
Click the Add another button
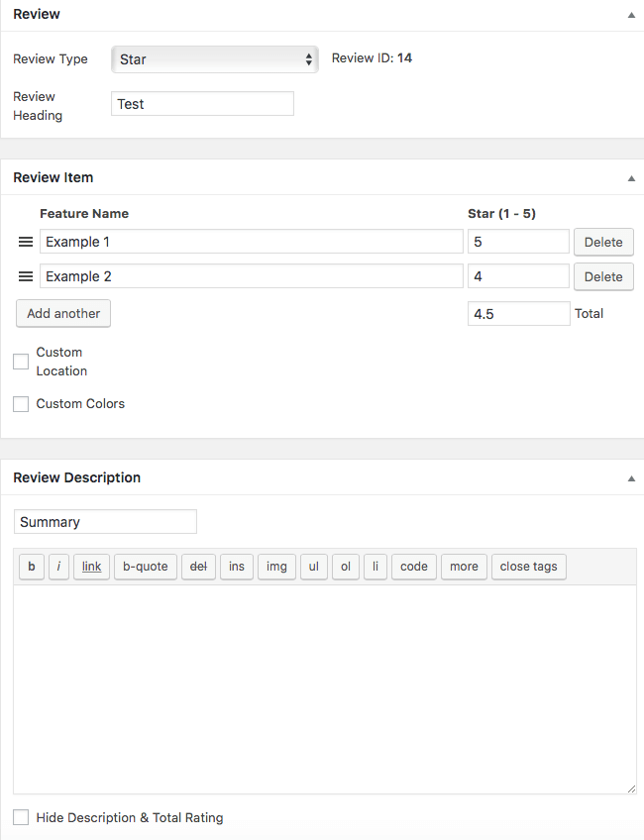(x=63, y=314)
